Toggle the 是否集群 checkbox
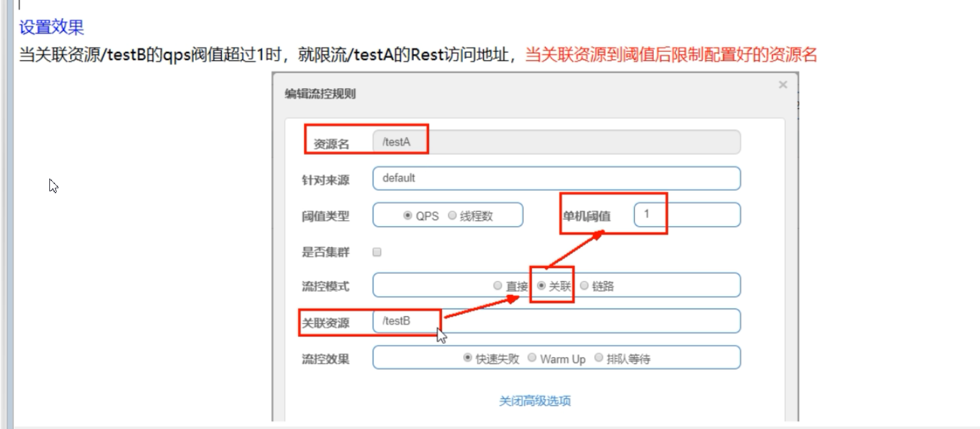Image resolution: width=980 pixels, height=429 pixels. (377, 252)
